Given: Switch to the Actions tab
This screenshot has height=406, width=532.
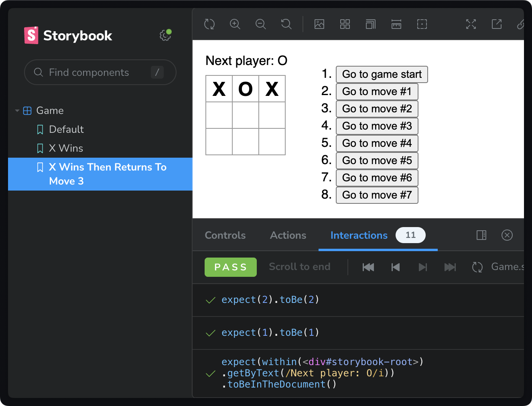Looking at the screenshot, I should pyautogui.click(x=288, y=235).
